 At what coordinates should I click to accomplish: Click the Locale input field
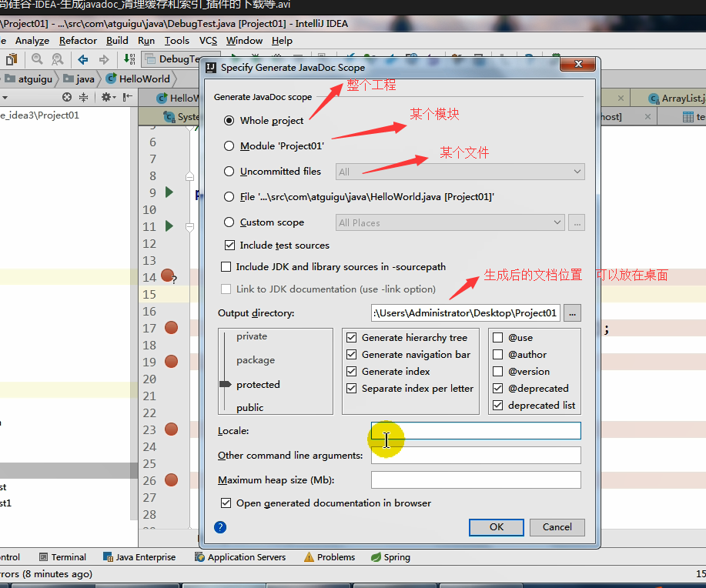476,430
